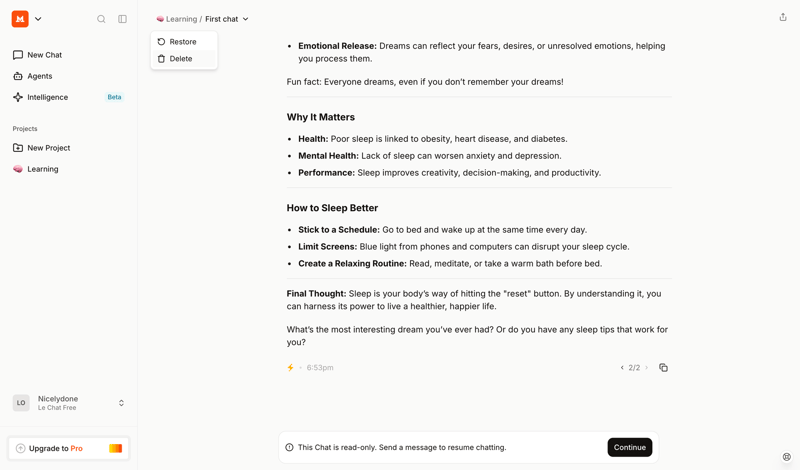
Task: Copy the response with copy icon
Action: 663,368
